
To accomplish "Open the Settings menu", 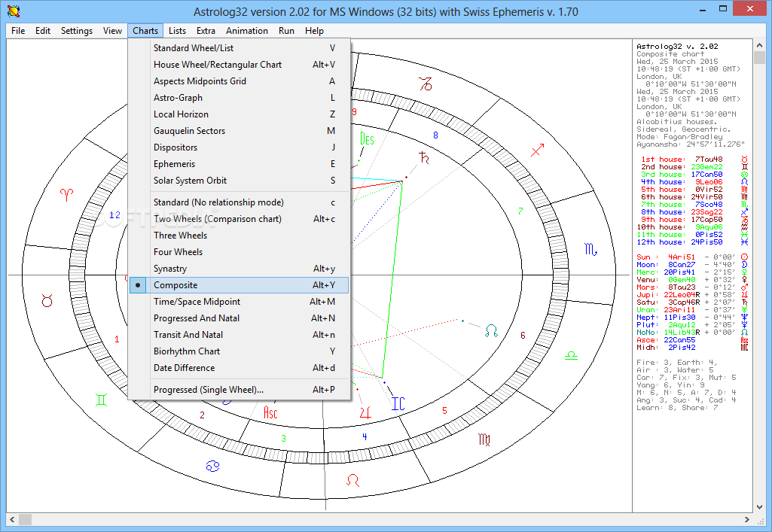I will [77, 31].
